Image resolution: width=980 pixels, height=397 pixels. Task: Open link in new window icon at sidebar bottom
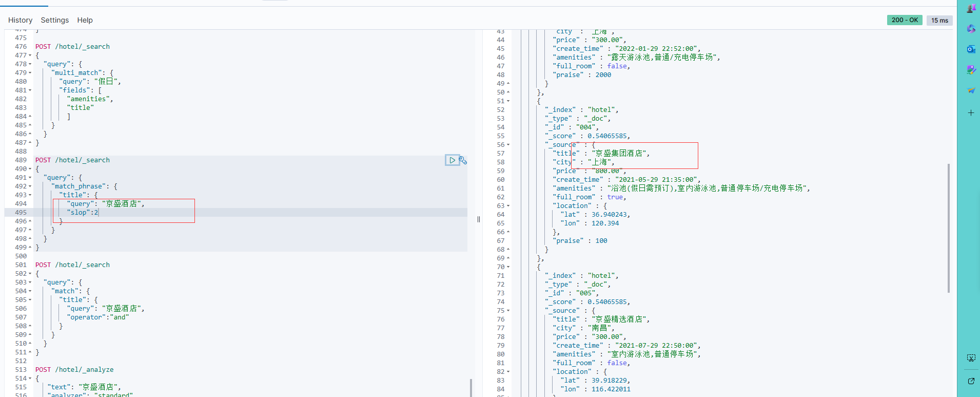tap(971, 381)
